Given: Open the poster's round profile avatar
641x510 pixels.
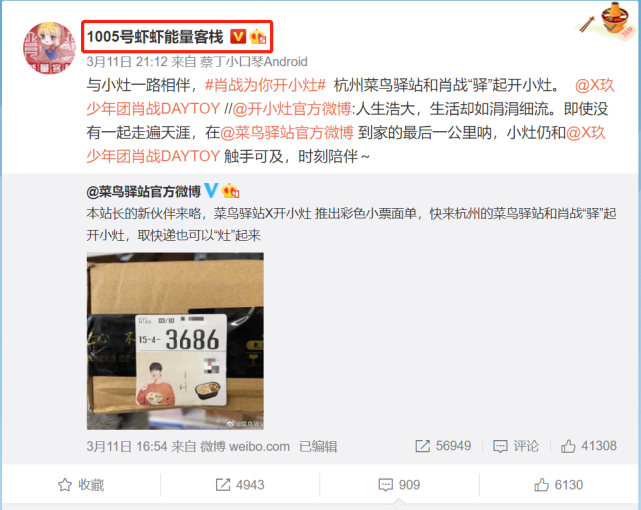Looking at the screenshot, I should tap(49, 48).
